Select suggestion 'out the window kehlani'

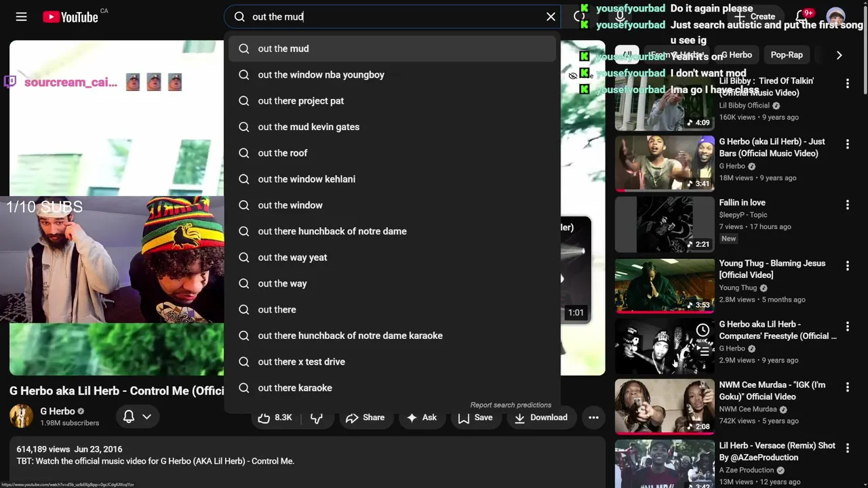click(392, 179)
